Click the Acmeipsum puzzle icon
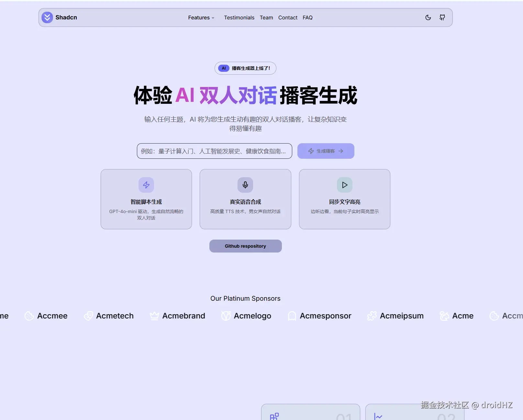Viewport: 523px width, 420px height. (372, 316)
